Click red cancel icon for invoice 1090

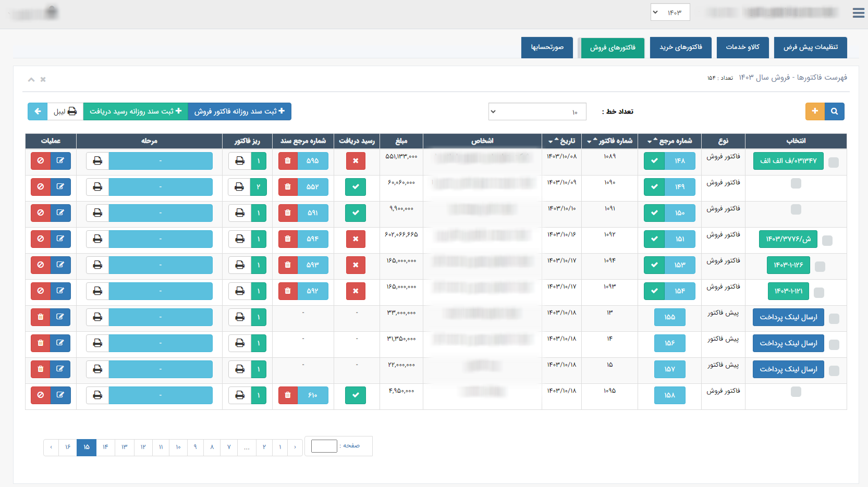point(41,187)
